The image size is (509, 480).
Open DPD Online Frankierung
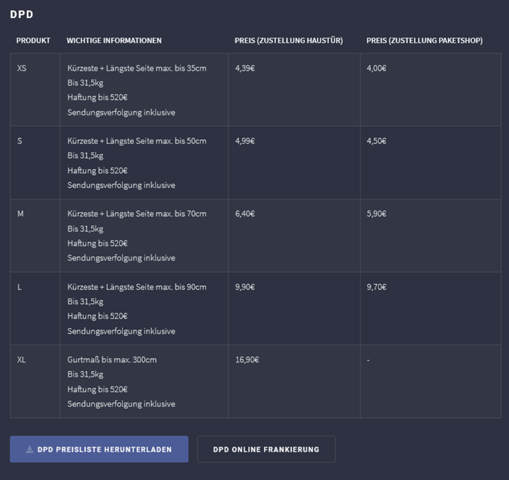coord(266,449)
